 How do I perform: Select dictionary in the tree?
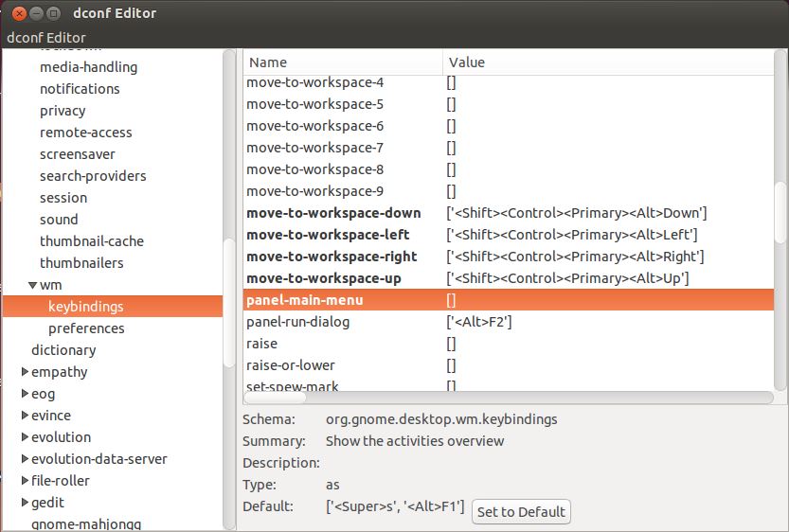[63, 350]
